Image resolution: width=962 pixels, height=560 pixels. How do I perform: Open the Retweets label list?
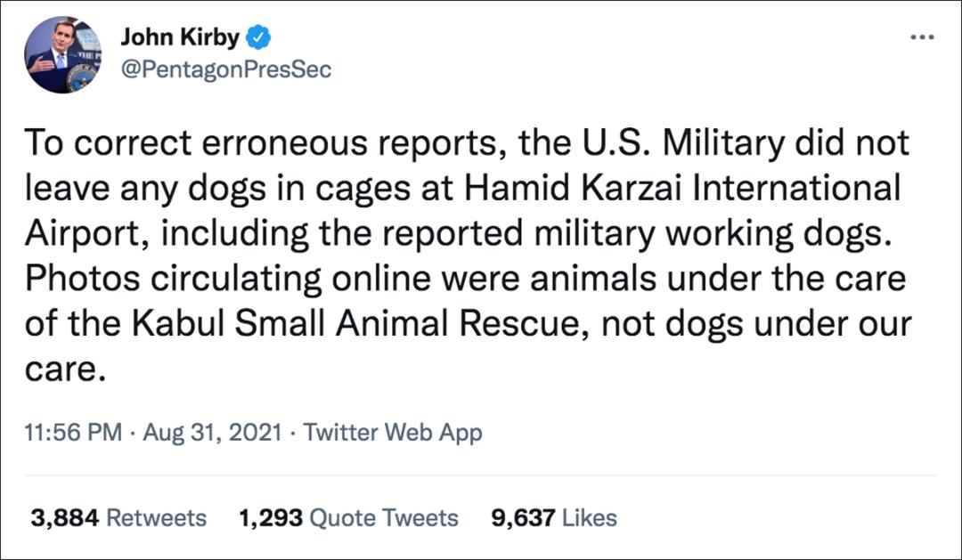(x=156, y=518)
